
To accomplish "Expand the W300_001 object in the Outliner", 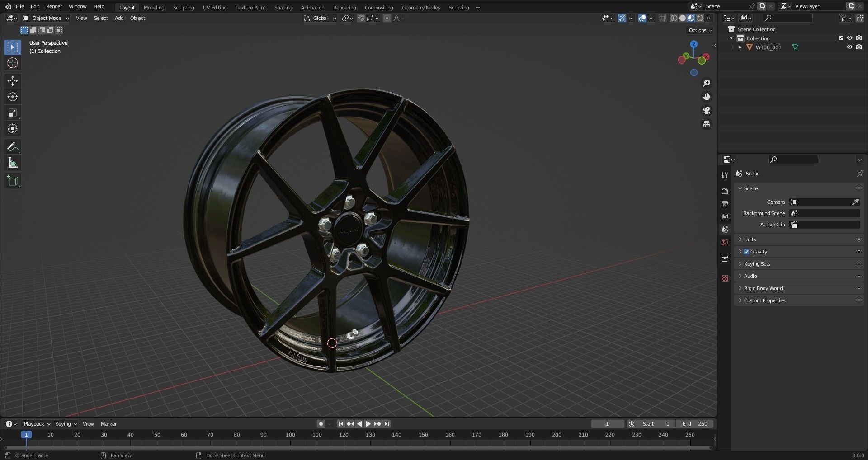I will pos(741,47).
